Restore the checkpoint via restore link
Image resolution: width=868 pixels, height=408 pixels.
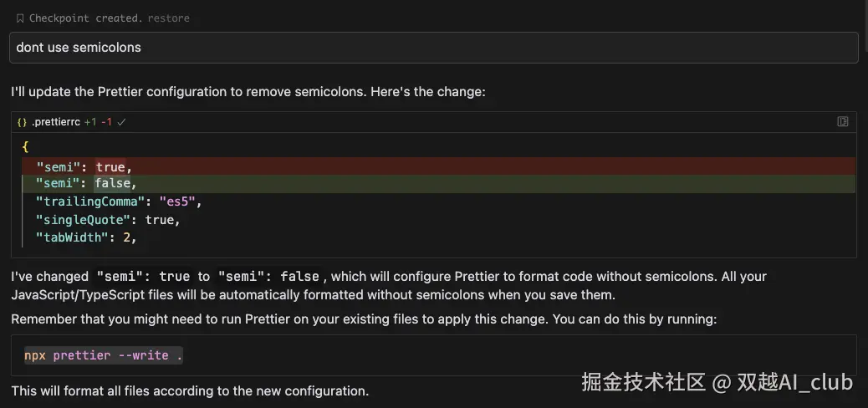[168, 18]
